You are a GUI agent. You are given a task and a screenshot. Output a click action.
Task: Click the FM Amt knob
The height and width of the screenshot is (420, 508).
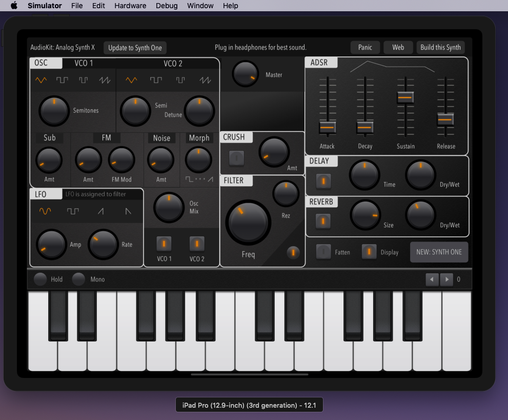(x=88, y=160)
